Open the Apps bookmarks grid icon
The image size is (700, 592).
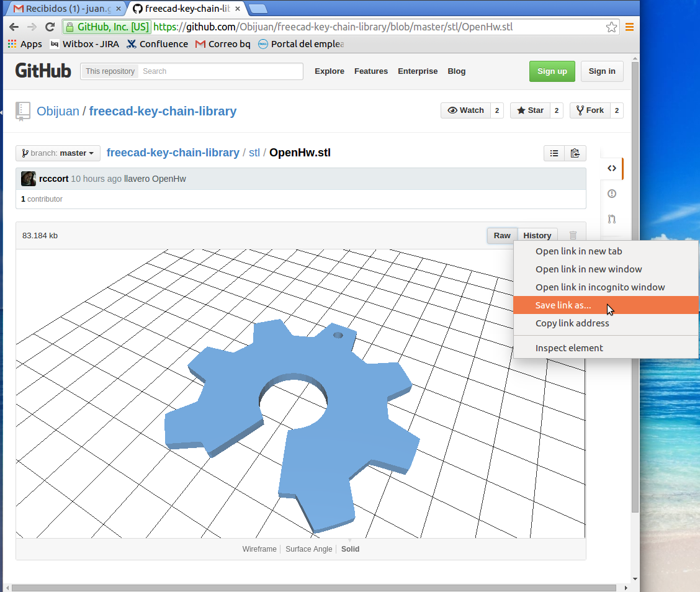coord(12,44)
